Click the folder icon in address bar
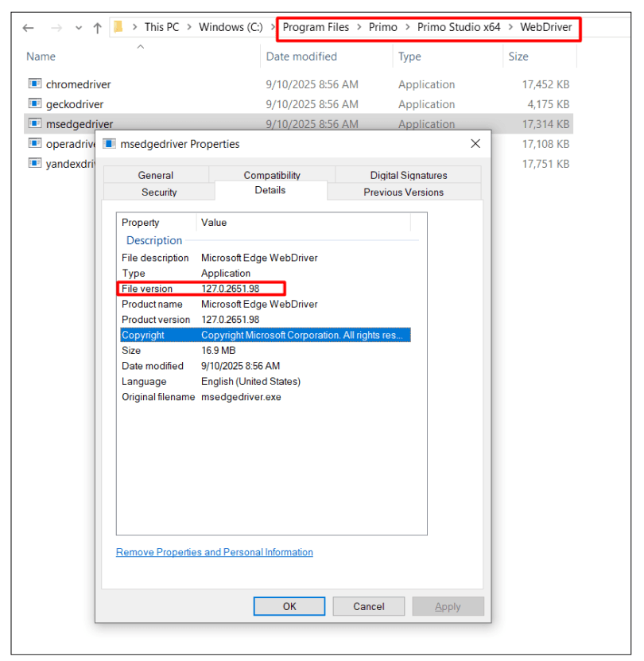644x661 pixels. [x=118, y=27]
